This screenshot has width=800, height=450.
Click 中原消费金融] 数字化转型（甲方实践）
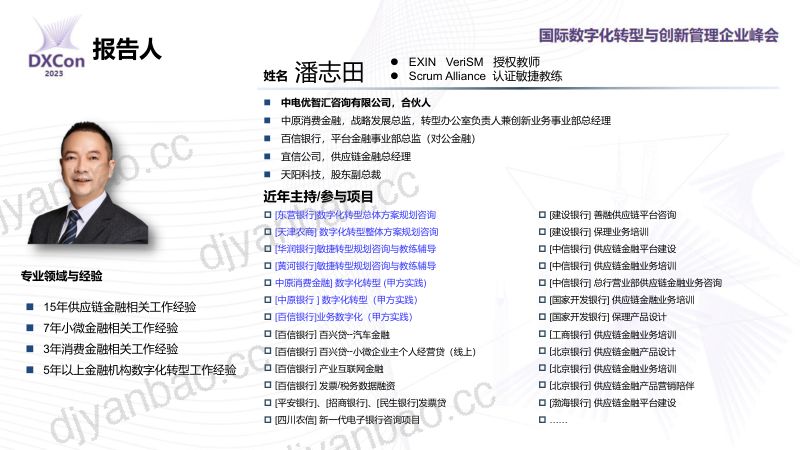click(x=351, y=283)
